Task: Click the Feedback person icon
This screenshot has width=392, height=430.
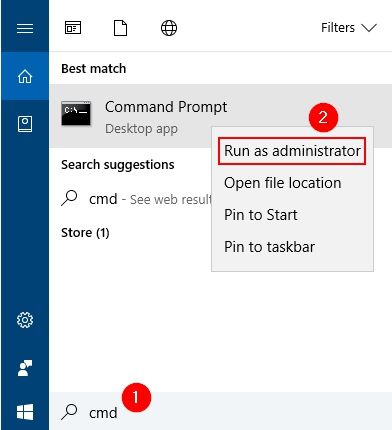Action: (x=25, y=368)
